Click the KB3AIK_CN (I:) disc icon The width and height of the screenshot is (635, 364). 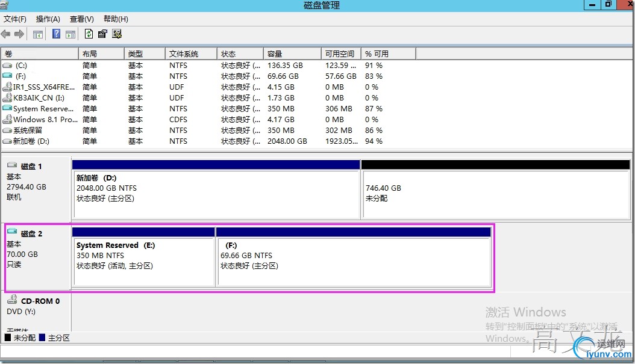click(x=7, y=98)
